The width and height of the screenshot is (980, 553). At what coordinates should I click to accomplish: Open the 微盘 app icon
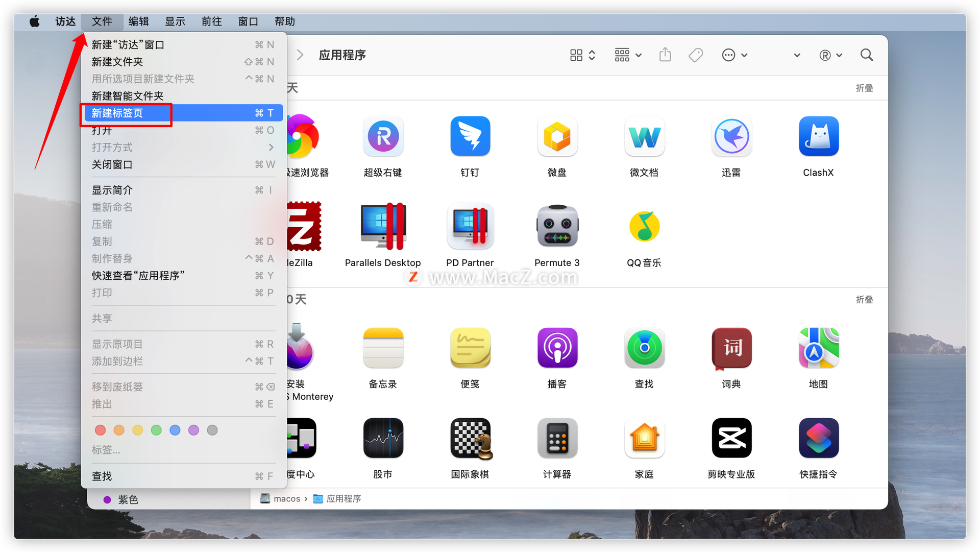(557, 136)
